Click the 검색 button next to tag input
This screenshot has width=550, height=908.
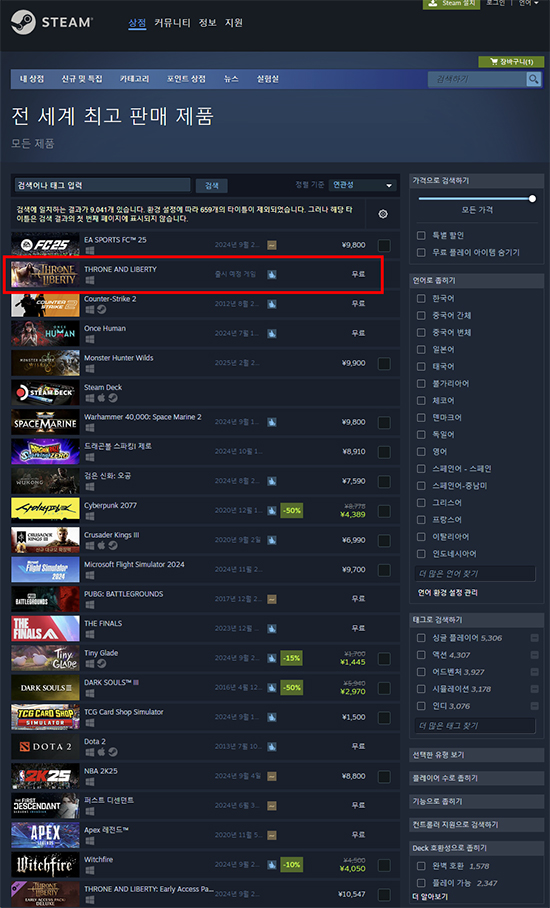tap(211, 185)
